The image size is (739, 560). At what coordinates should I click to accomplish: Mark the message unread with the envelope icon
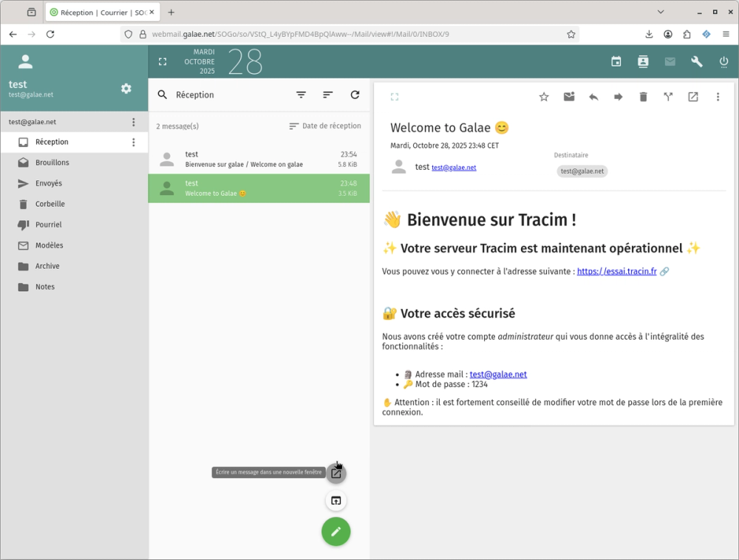pyautogui.click(x=568, y=96)
